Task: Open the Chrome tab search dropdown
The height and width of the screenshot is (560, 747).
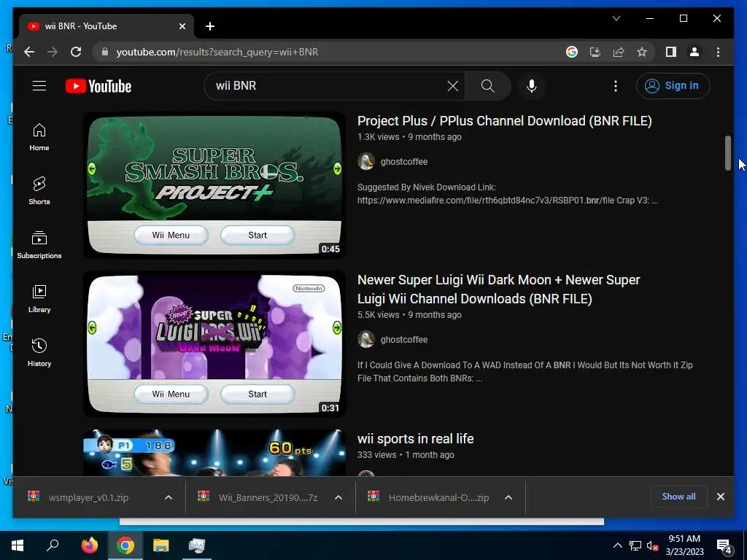Action: pos(616,18)
